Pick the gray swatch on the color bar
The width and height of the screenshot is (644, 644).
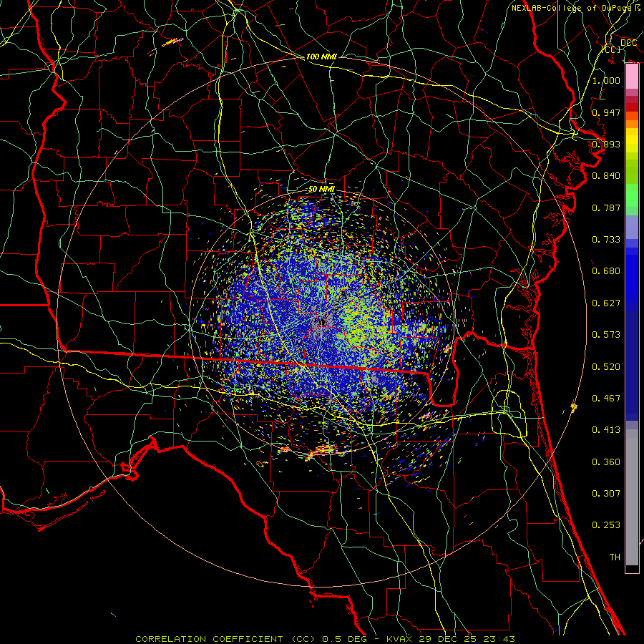(x=632, y=497)
